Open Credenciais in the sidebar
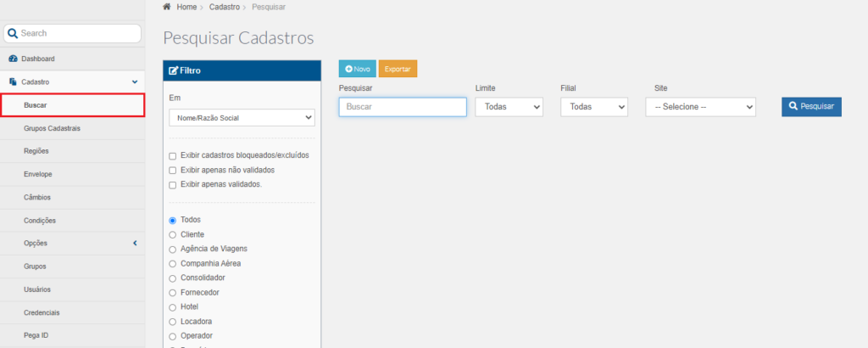 click(x=73, y=313)
